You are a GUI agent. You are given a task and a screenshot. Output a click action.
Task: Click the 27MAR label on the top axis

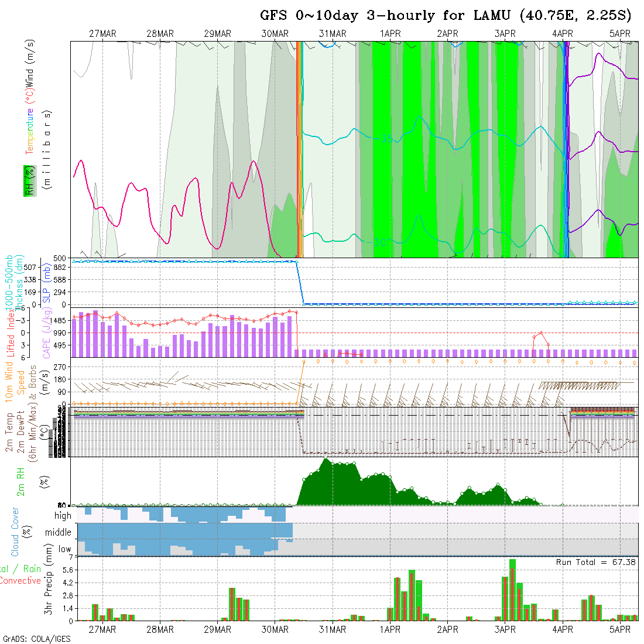click(102, 34)
